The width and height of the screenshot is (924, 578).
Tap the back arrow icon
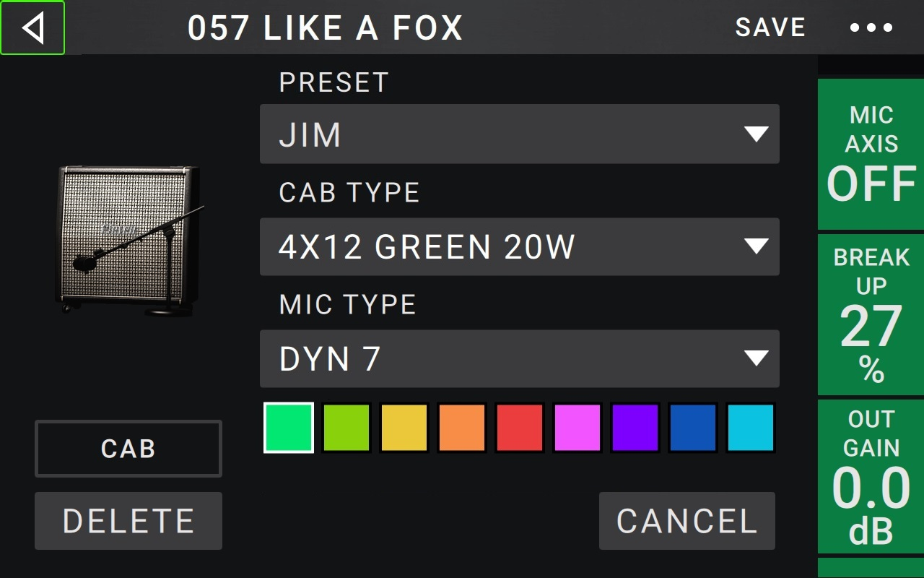coord(32,28)
